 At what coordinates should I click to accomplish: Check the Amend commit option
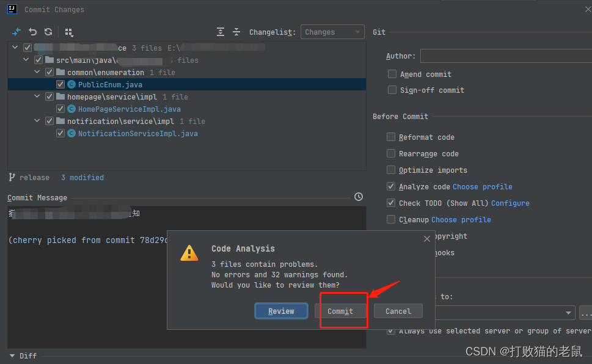tap(391, 73)
